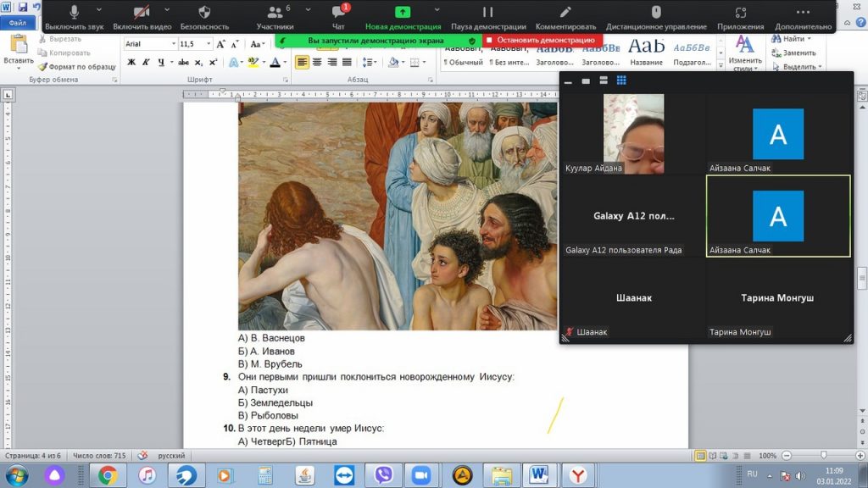Open the Zoom Chat with unread message
This screenshot has width=868, height=488.
(338, 16)
